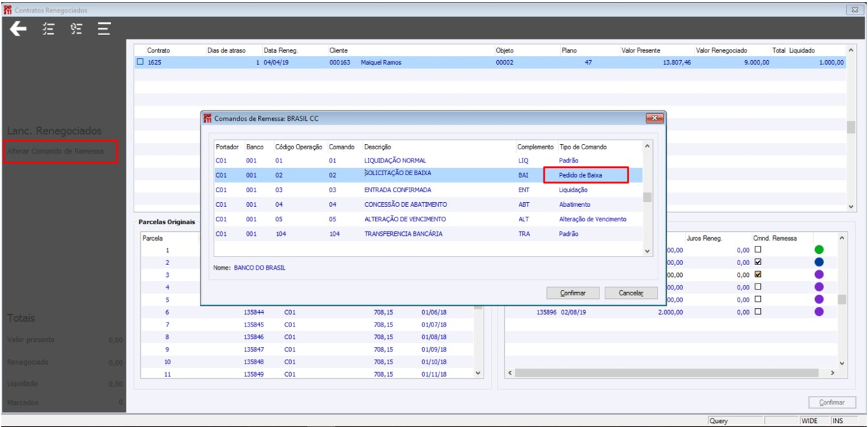
Task: Click the back arrow icon
Action: [x=19, y=29]
